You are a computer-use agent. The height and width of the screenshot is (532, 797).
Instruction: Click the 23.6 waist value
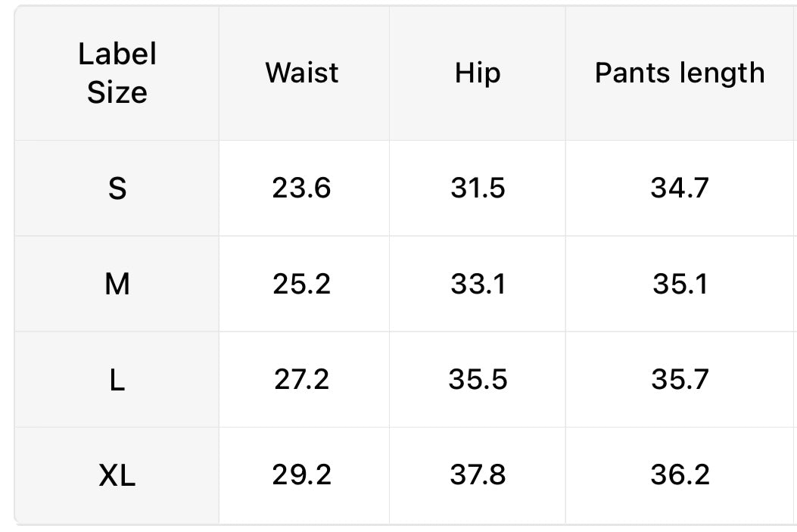coord(302,188)
